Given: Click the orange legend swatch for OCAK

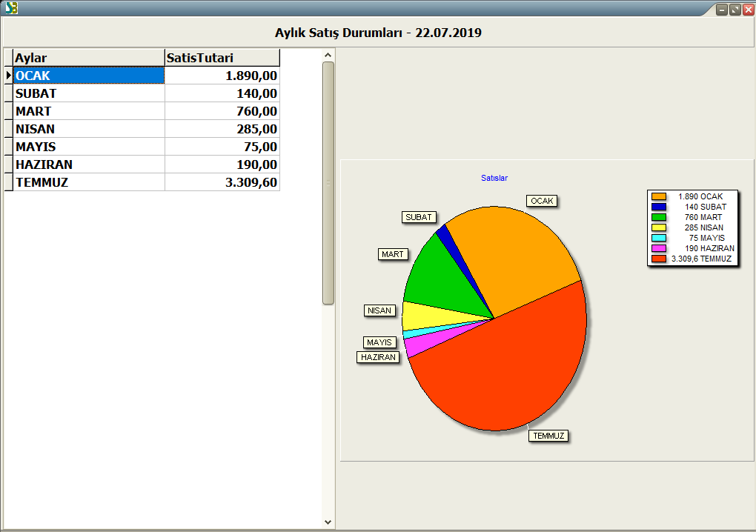Looking at the screenshot, I should (659, 196).
